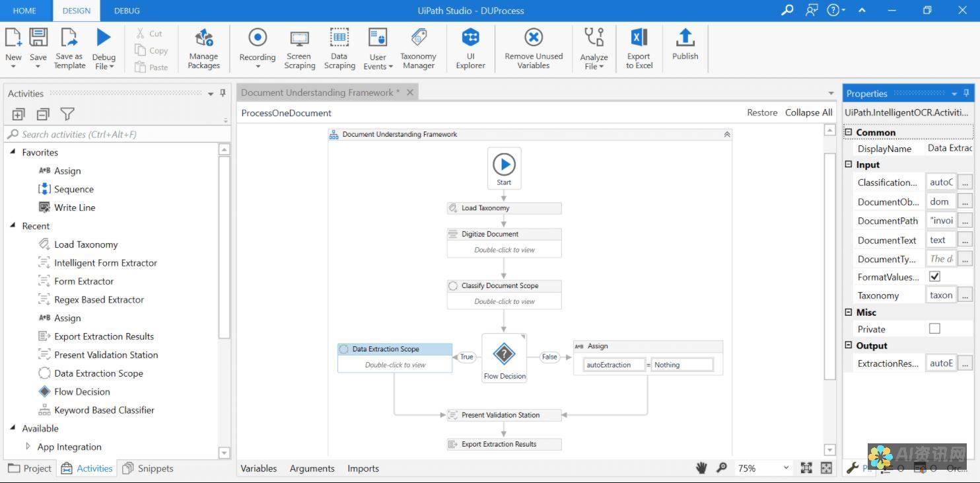Viewport: 980px width, 483px height.
Task: Expand the App Integration node
Action: point(28,446)
